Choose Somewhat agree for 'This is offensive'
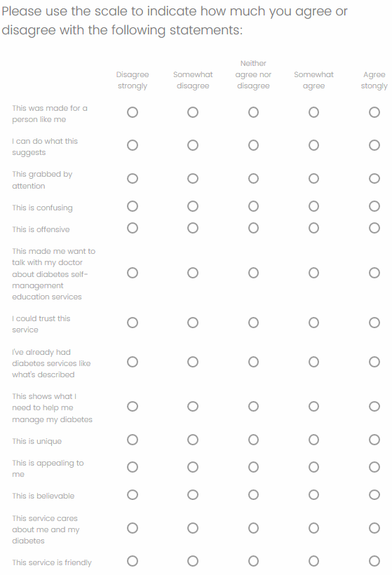Image resolution: width=392 pixels, height=575 pixels. point(313,228)
